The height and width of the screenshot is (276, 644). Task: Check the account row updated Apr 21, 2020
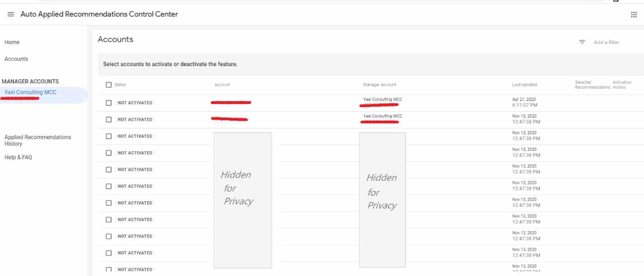click(109, 103)
